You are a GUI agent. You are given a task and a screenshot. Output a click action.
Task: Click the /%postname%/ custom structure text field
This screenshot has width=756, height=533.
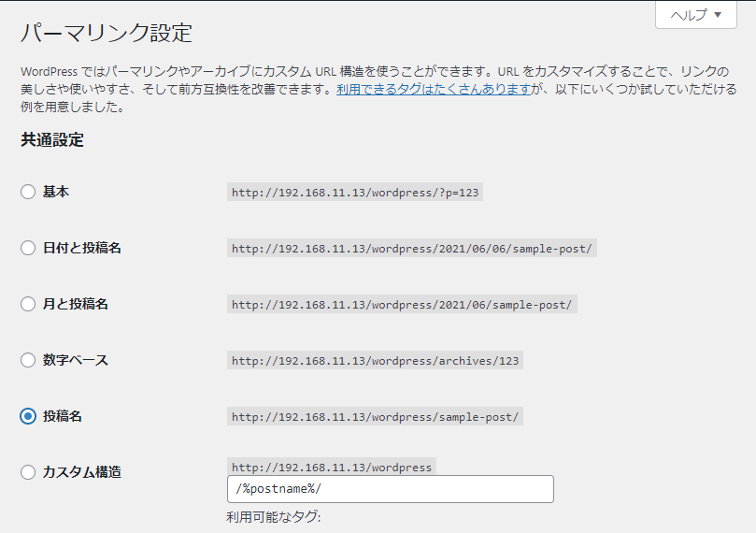(390, 489)
